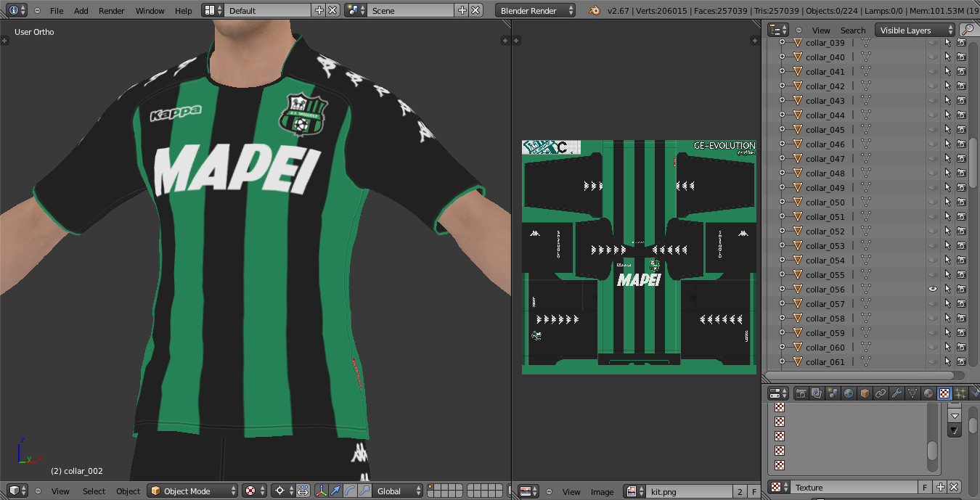Open the World properties tab (globe icon)
Image resolution: width=980 pixels, height=500 pixels.
(849, 393)
